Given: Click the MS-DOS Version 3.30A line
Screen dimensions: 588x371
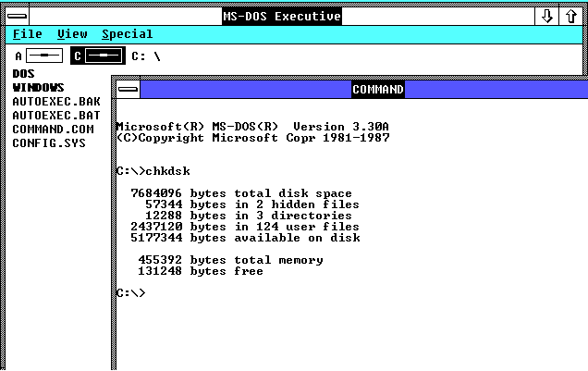Looking at the screenshot, I should [x=252, y=127].
